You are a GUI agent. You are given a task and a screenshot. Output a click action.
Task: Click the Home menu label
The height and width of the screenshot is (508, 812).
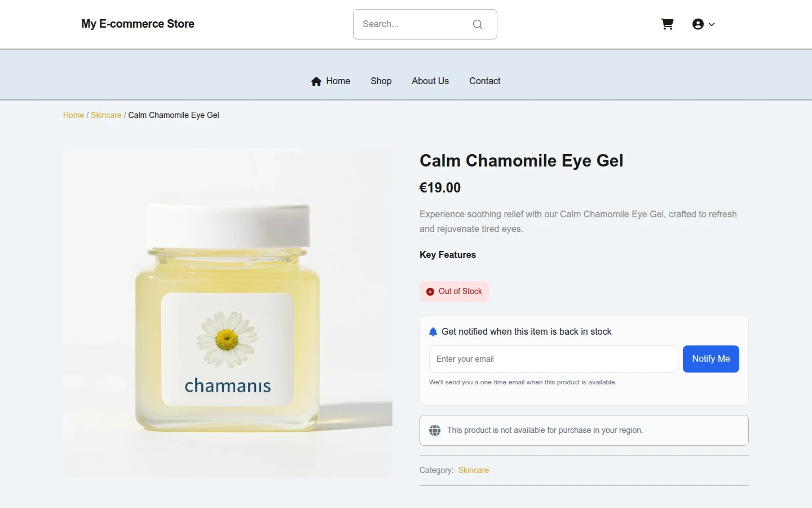pos(338,81)
